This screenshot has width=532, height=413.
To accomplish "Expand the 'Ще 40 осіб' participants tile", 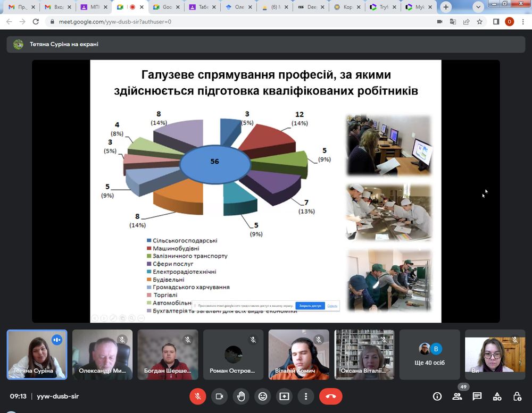I will click(x=429, y=355).
